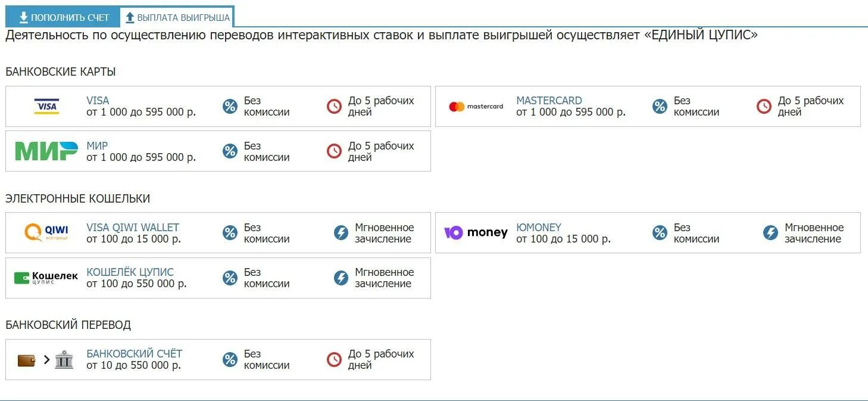
Task: Click 'Без комиссии' in QIWI Wallet row
Action: point(267,233)
